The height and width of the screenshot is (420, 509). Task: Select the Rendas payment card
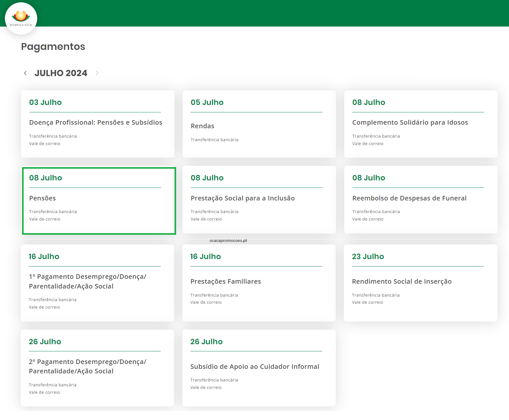202,126
